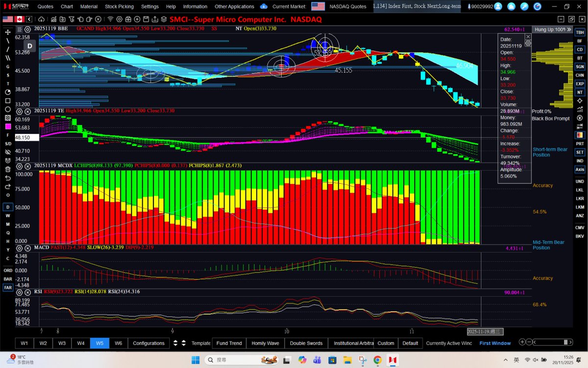Switch to the W3 window tab
This screenshot has height=368, width=588.
tap(62, 343)
